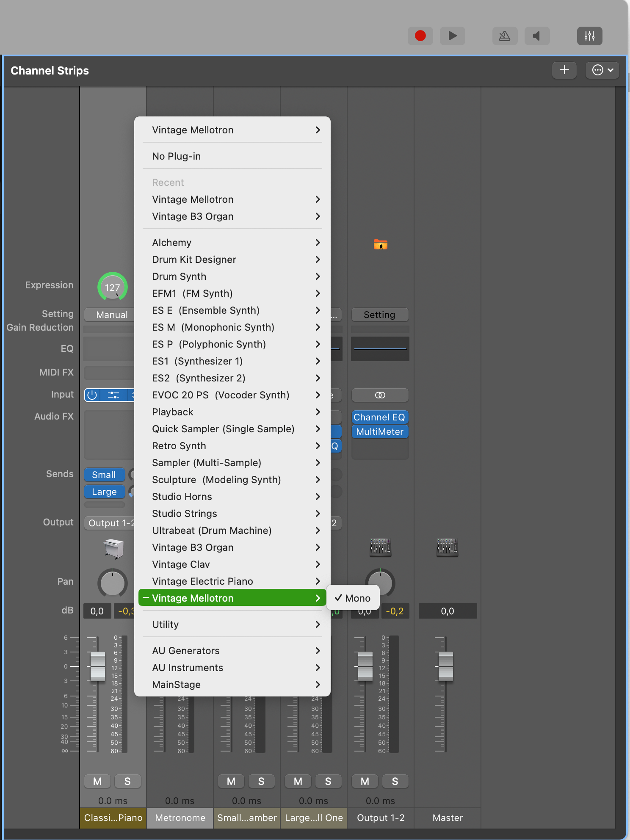Expand AU Generators submenu chevron

point(318,651)
